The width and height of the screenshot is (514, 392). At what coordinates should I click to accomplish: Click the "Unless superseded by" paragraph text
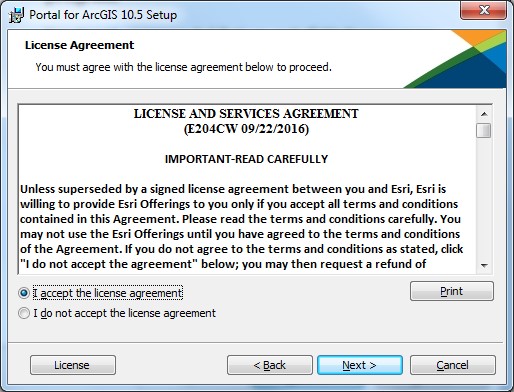click(x=241, y=226)
